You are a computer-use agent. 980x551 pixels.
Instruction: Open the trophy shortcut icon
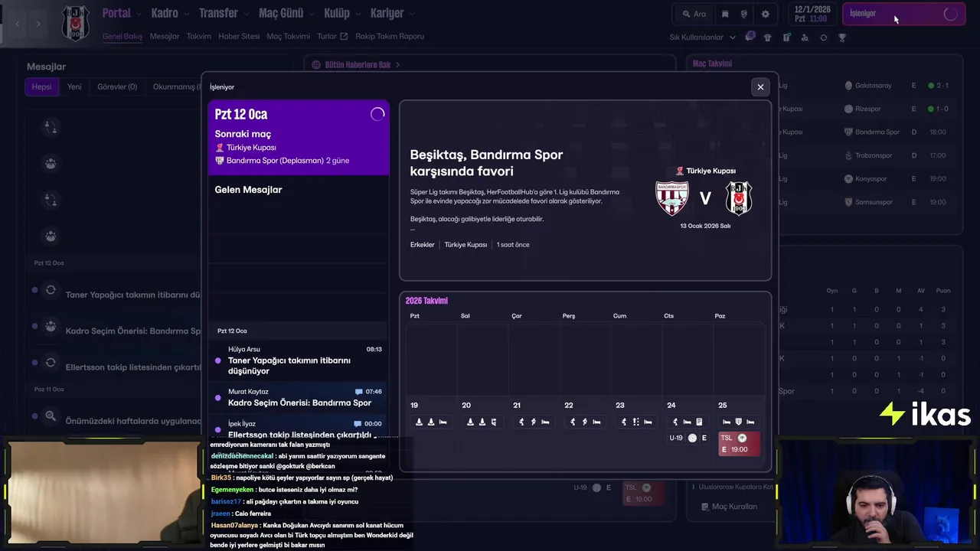(842, 37)
